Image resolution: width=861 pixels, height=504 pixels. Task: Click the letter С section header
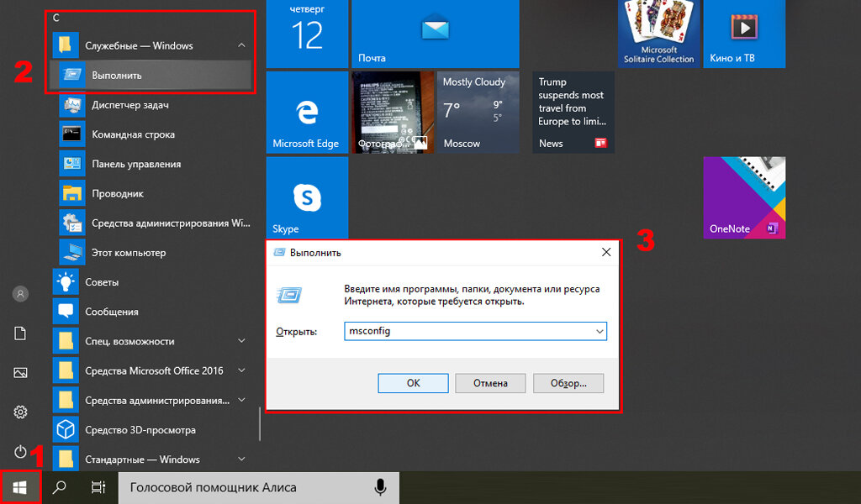[x=56, y=18]
